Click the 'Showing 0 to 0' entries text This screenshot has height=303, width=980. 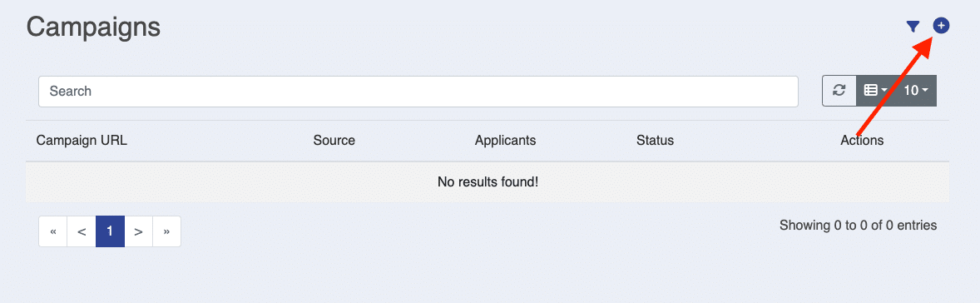tap(859, 226)
